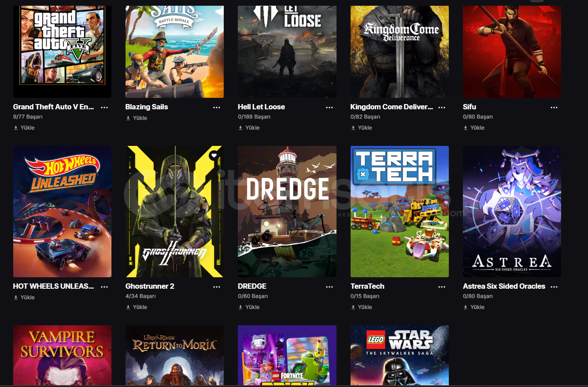Open more options for TerraTech
The image size is (588, 387).
(x=442, y=287)
